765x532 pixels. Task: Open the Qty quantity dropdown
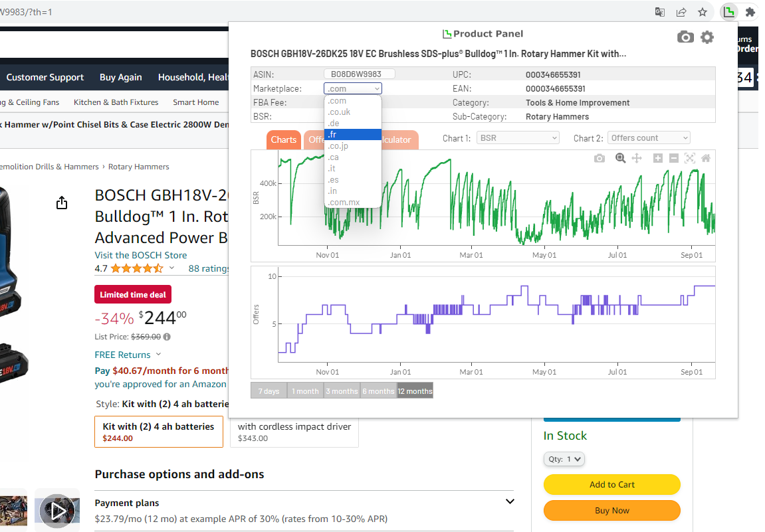coord(564,459)
